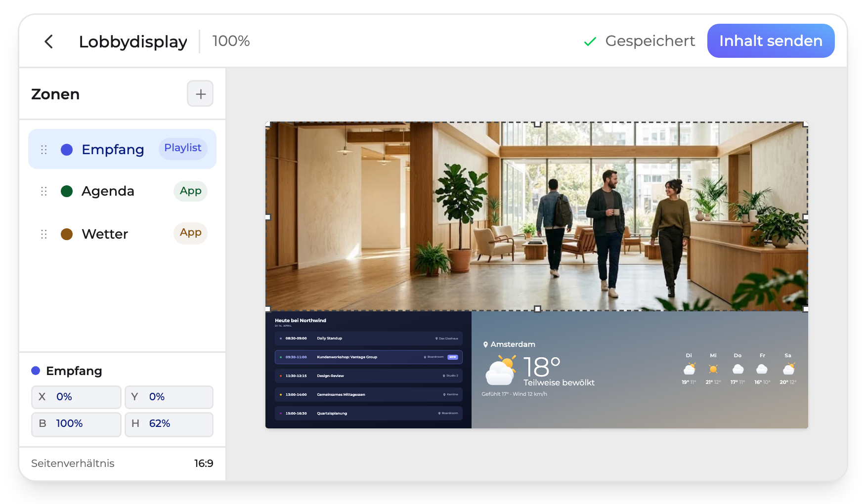The height and width of the screenshot is (504, 866).
Task: Grab the drag handle of Empfang zone
Action: [44, 150]
